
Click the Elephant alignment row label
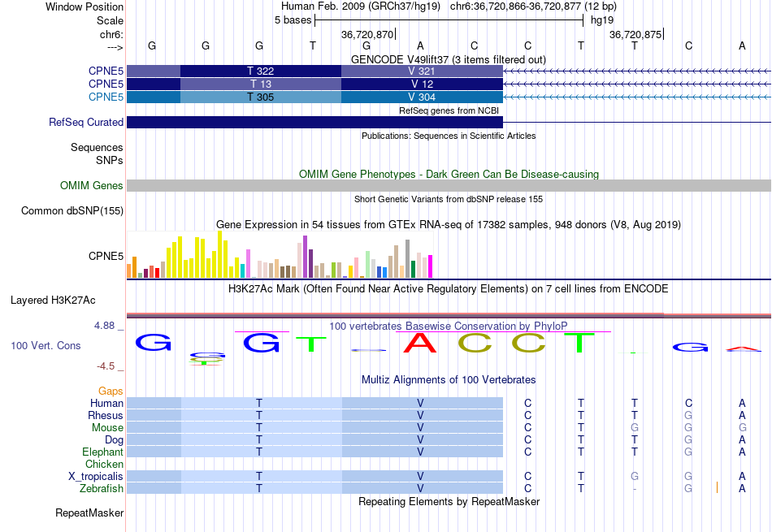[102, 452]
